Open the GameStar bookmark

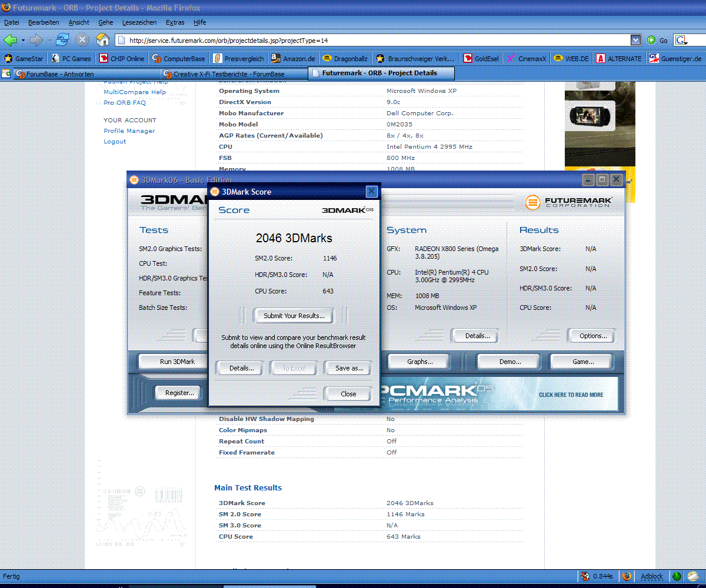[x=23, y=59]
